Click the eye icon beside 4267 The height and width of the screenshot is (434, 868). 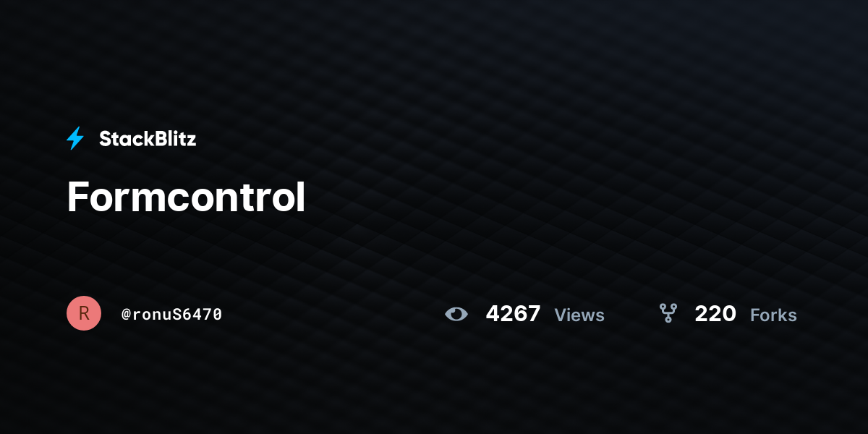456,314
